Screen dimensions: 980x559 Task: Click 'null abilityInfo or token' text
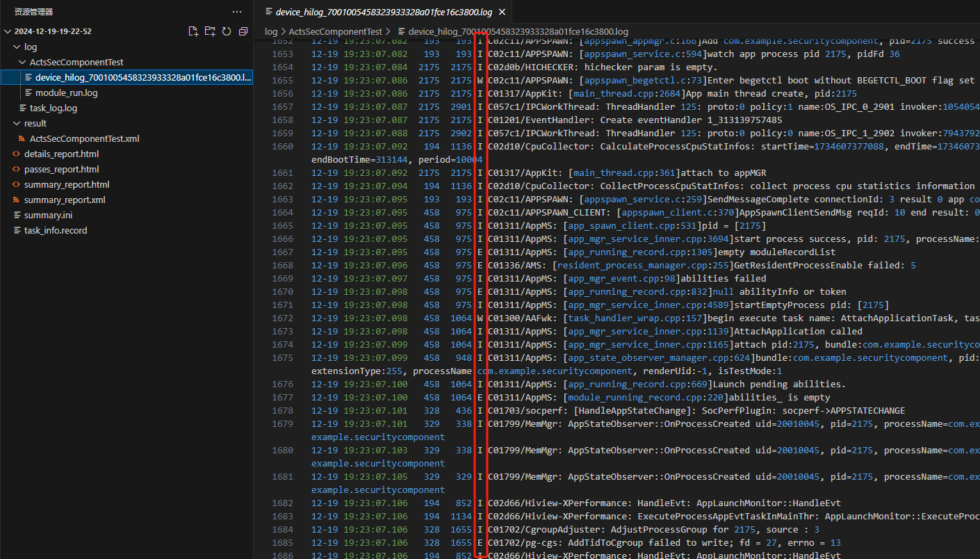(778, 292)
